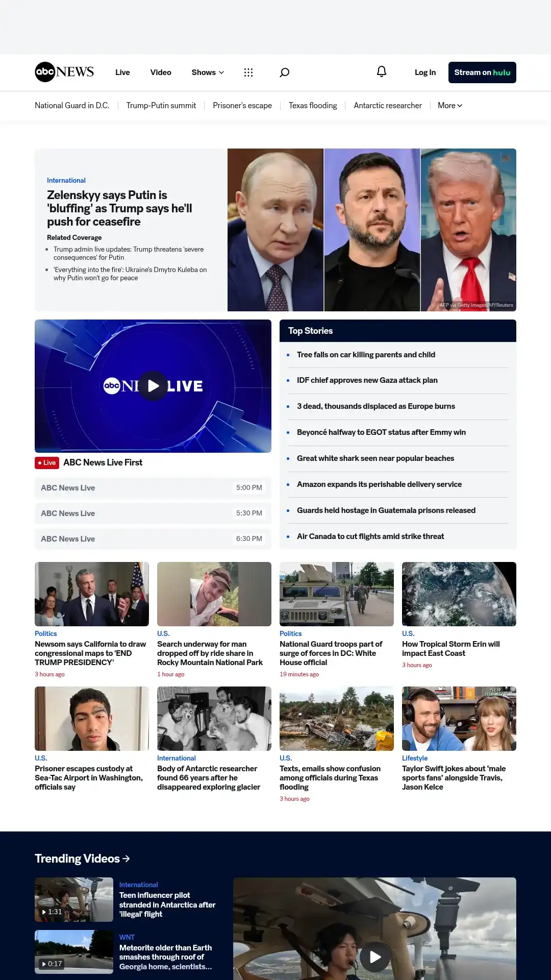Open Search underway for man headline
This screenshot has width=551, height=980.
click(x=210, y=653)
